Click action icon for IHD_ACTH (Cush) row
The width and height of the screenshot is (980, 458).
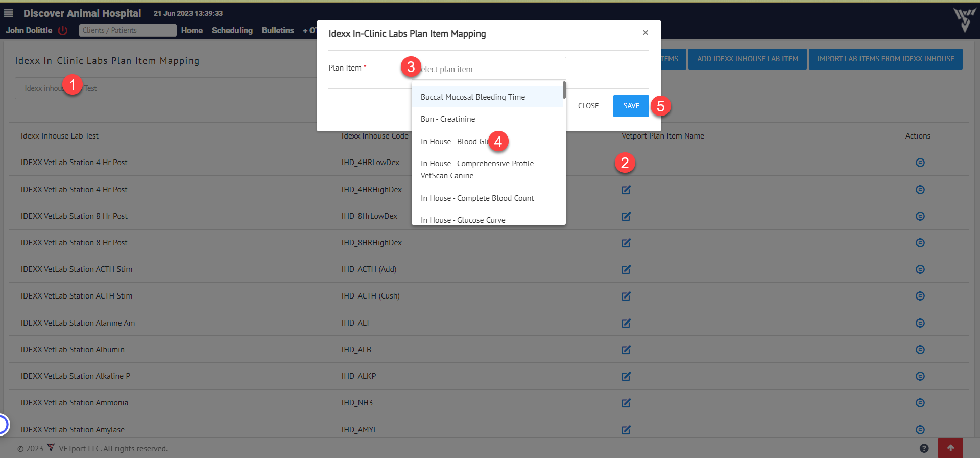[x=920, y=296]
